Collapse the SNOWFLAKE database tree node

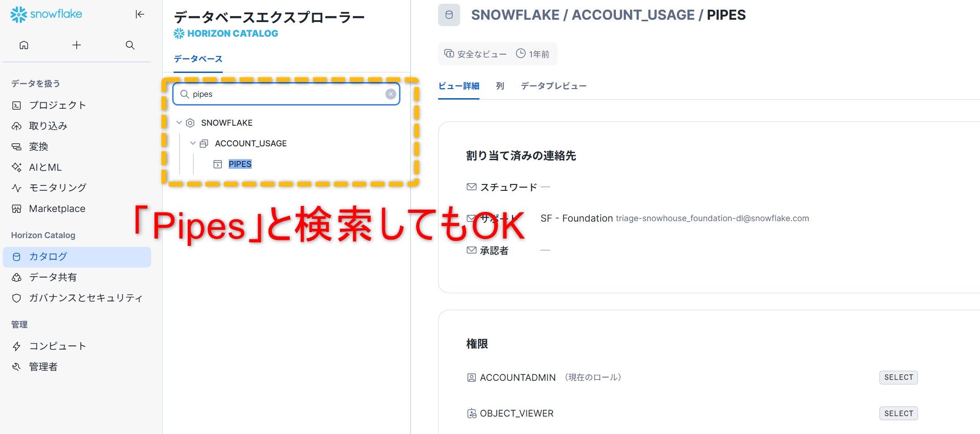point(179,122)
